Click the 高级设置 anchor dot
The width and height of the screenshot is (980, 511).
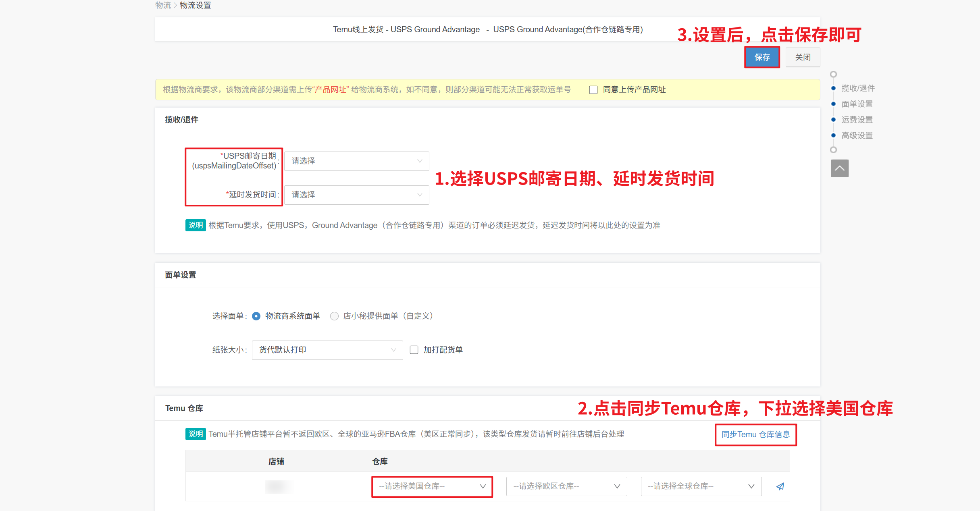click(x=834, y=135)
